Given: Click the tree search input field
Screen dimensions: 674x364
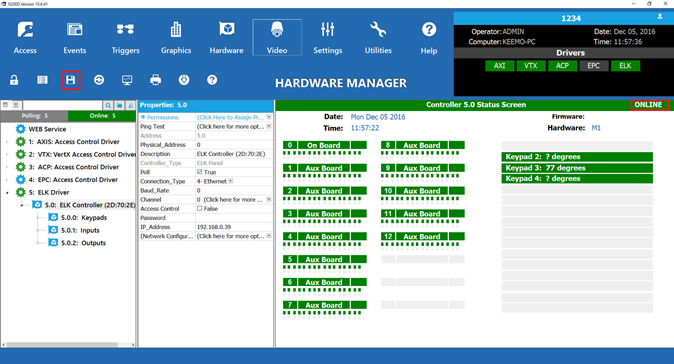Looking at the screenshot, I should (62, 105).
